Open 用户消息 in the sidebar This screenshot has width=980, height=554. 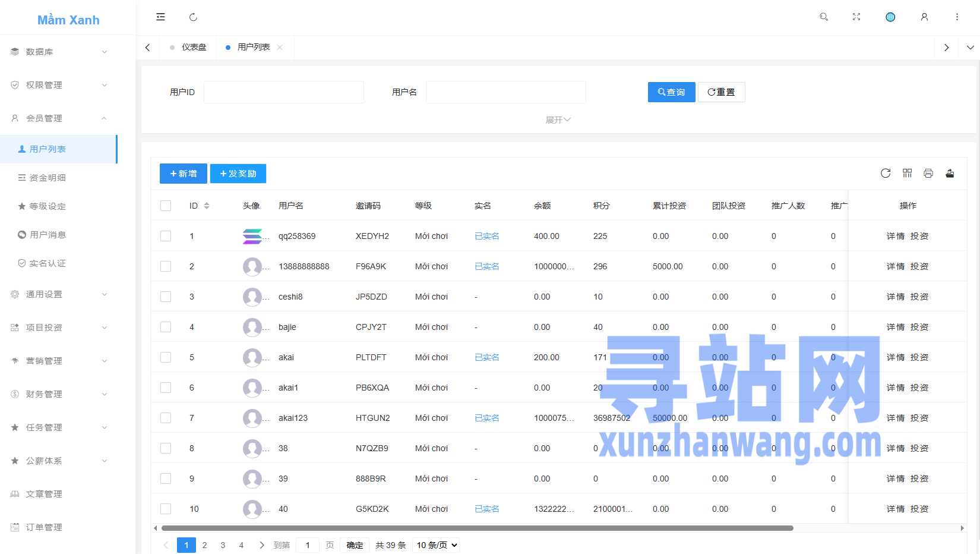pos(59,235)
